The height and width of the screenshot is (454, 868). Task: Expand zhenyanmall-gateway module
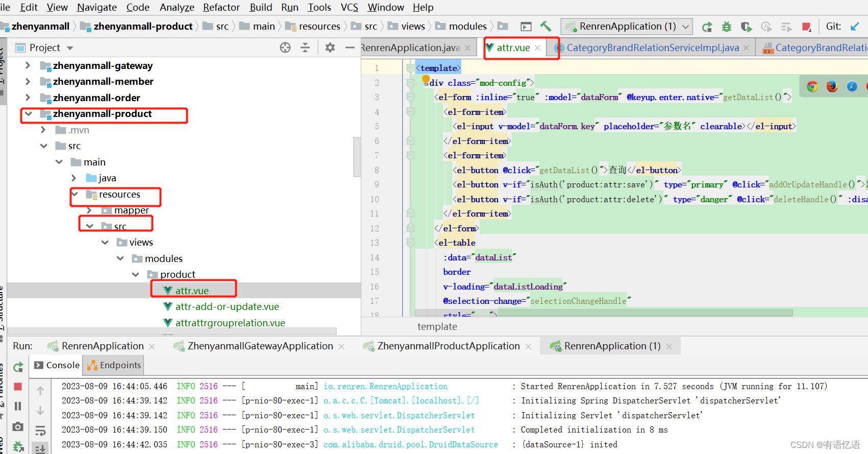coord(28,65)
